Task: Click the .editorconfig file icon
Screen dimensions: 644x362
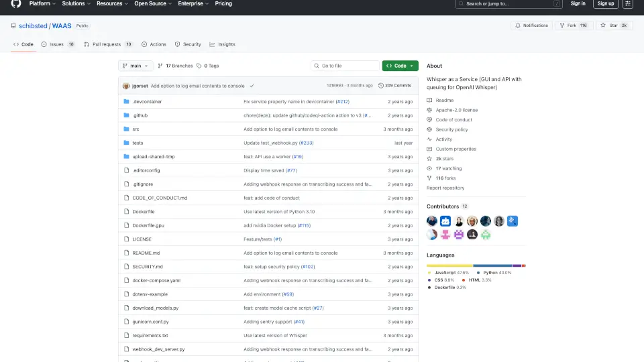Action: tap(127, 170)
